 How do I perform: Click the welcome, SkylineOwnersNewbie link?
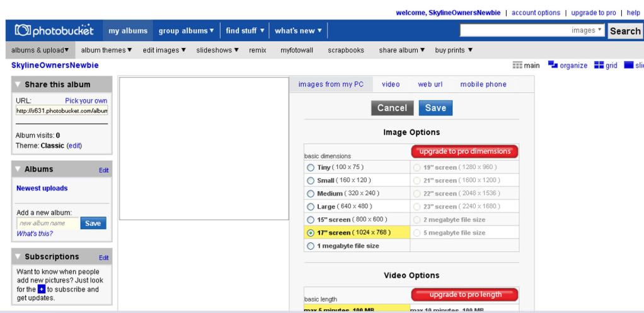click(448, 13)
